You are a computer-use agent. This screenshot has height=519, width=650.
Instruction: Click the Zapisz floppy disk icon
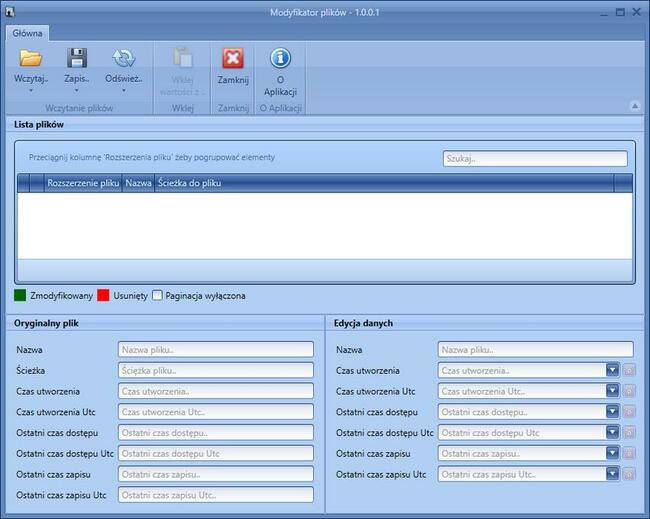click(x=77, y=58)
